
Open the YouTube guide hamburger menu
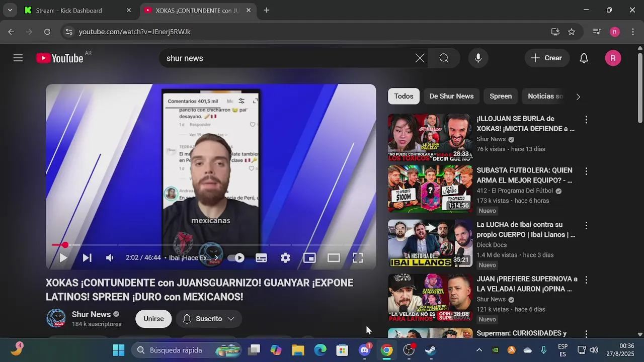tap(18, 58)
